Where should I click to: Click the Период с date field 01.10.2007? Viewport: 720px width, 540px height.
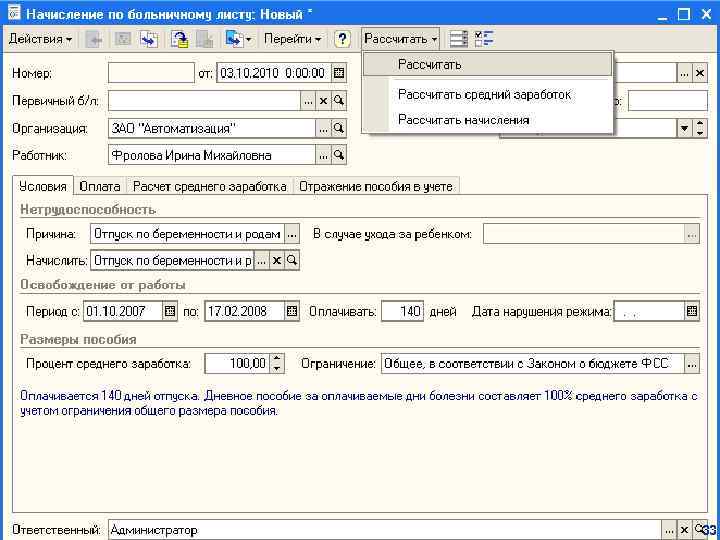pyautogui.click(x=123, y=311)
